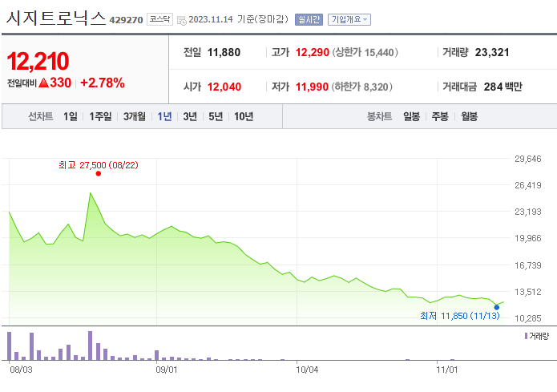The height and width of the screenshot is (392, 557).
Task: Click the 10,285 price axis label
Action: (x=528, y=318)
